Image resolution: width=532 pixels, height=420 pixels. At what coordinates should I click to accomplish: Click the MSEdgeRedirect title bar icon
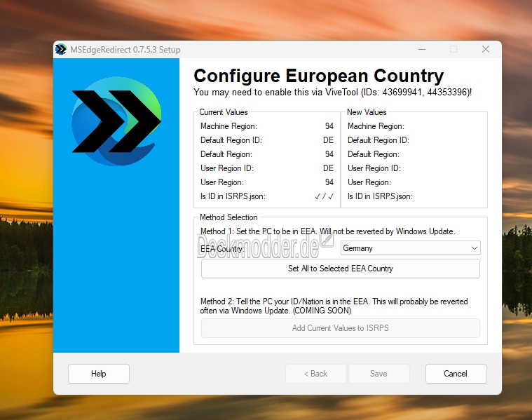[61, 50]
